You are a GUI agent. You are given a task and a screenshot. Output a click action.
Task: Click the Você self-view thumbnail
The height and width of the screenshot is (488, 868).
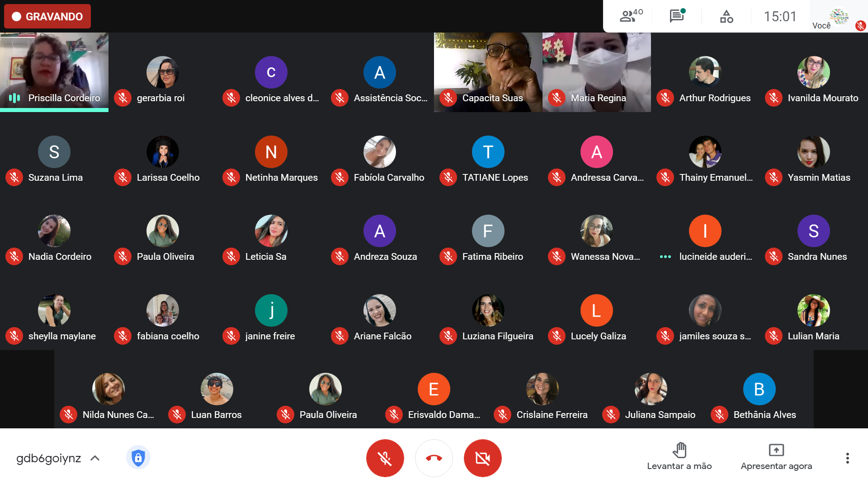coord(839,16)
